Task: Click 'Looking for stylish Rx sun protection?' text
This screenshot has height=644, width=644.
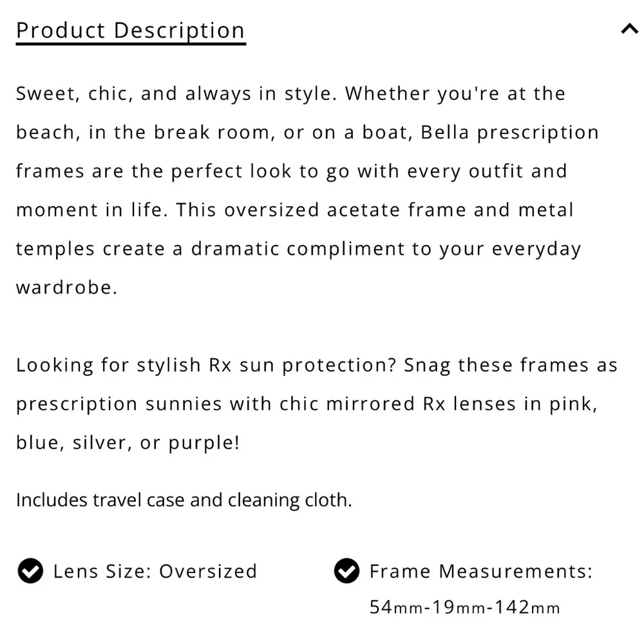Action: pos(206,366)
